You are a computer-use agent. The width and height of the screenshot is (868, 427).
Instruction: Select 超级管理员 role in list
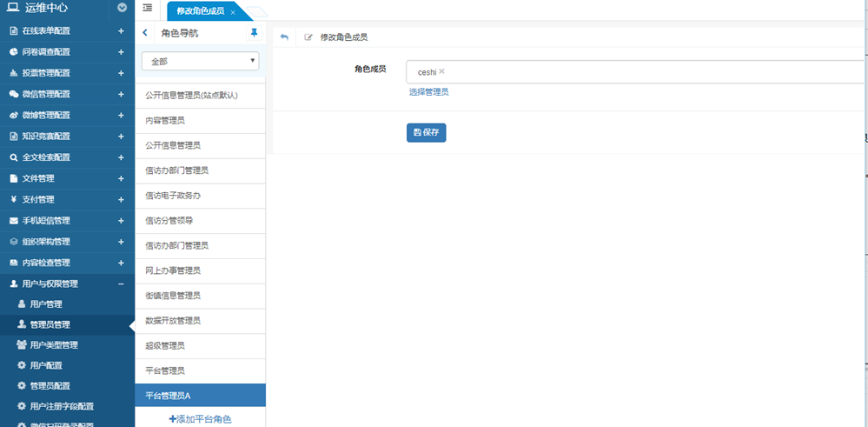point(165,346)
